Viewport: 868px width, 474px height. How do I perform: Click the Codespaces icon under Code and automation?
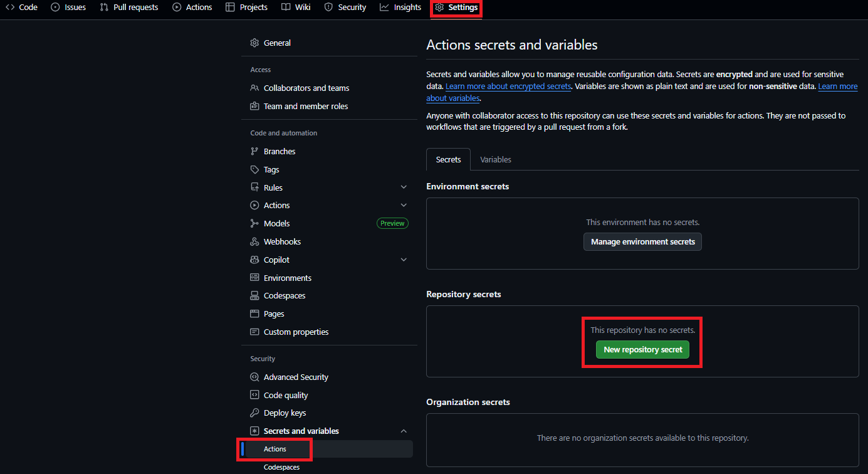coord(254,296)
